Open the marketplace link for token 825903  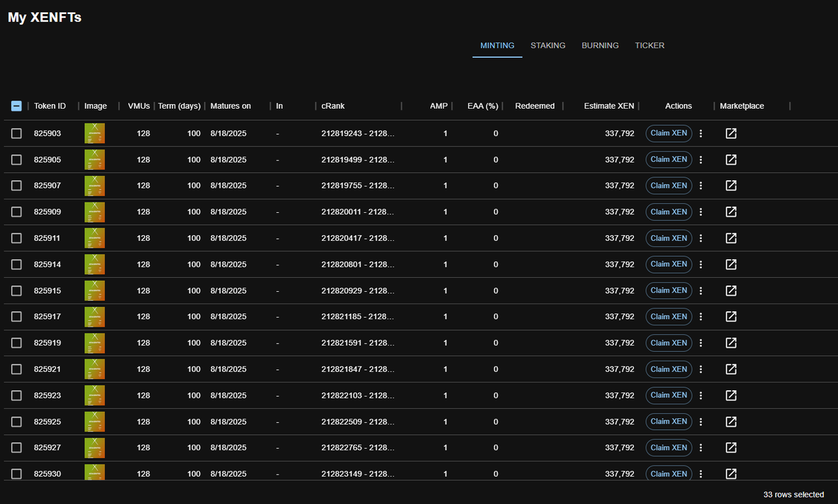tap(730, 133)
